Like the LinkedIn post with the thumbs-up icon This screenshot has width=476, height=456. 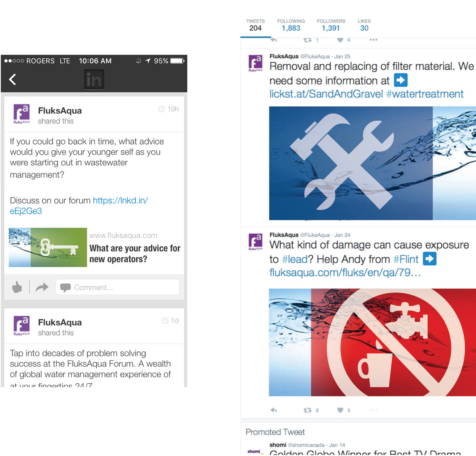[x=17, y=287]
